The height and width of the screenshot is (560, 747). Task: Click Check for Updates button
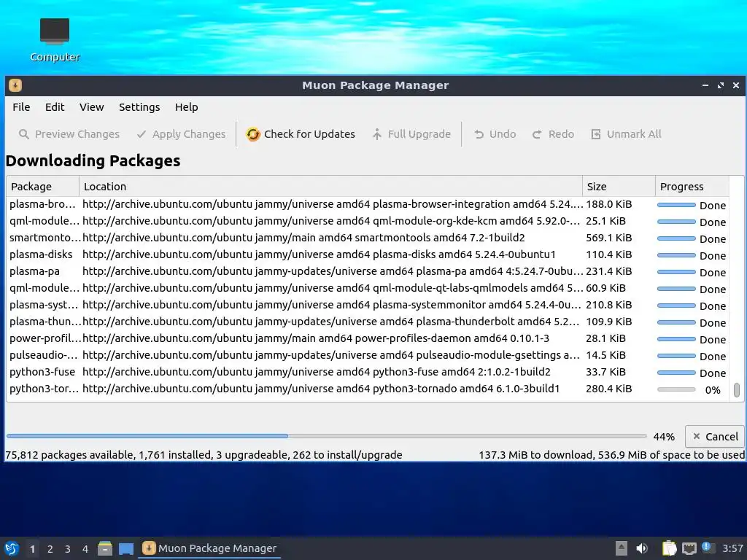pos(301,134)
